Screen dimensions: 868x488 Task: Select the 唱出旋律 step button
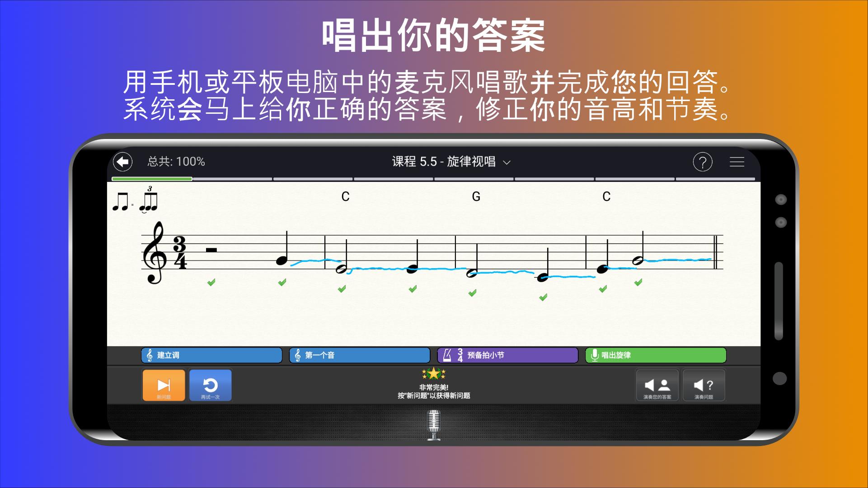656,355
